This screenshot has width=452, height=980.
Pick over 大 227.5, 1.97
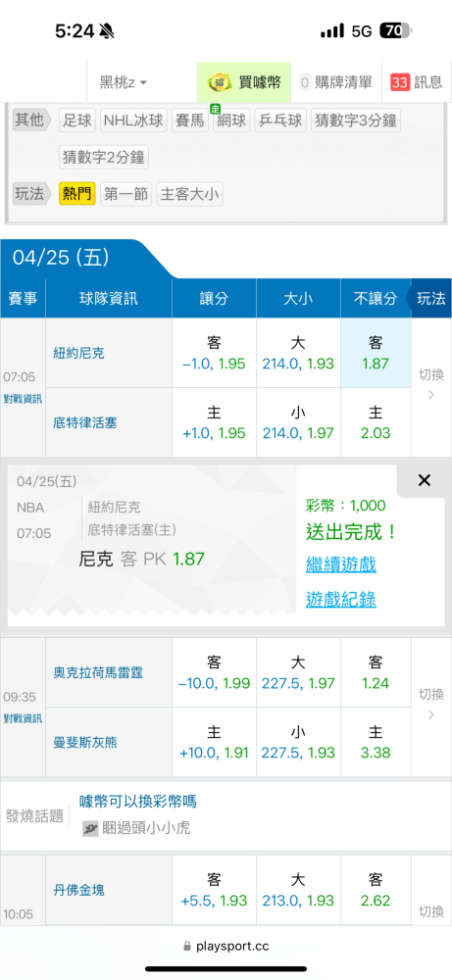pyautogui.click(x=298, y=672)
